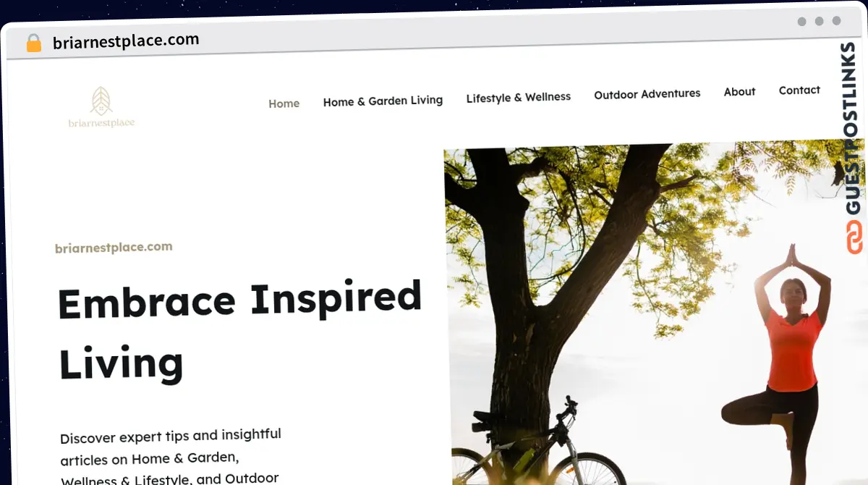Open Outdoor Adventures navigation link
868x485 pixels.
click(647, 94)
